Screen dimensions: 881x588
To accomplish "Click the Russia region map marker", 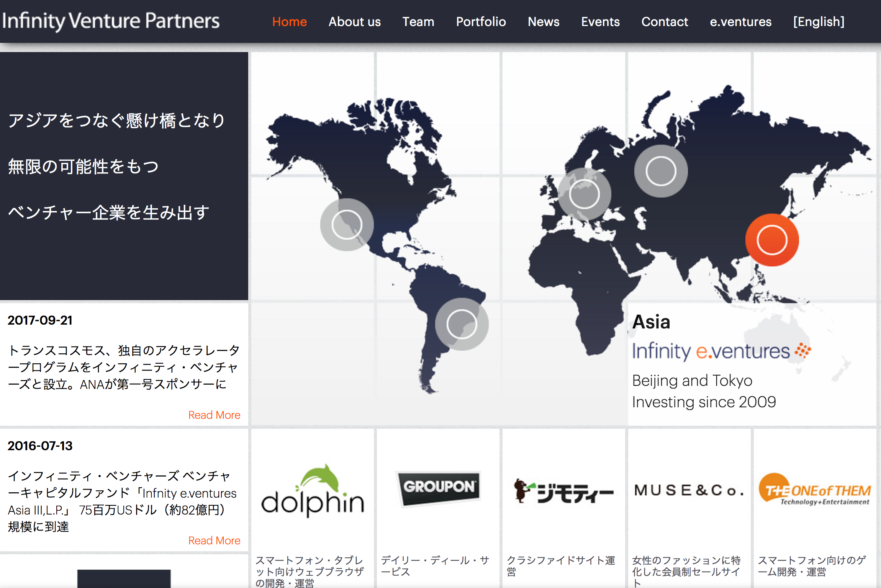I will pos(660,171).
